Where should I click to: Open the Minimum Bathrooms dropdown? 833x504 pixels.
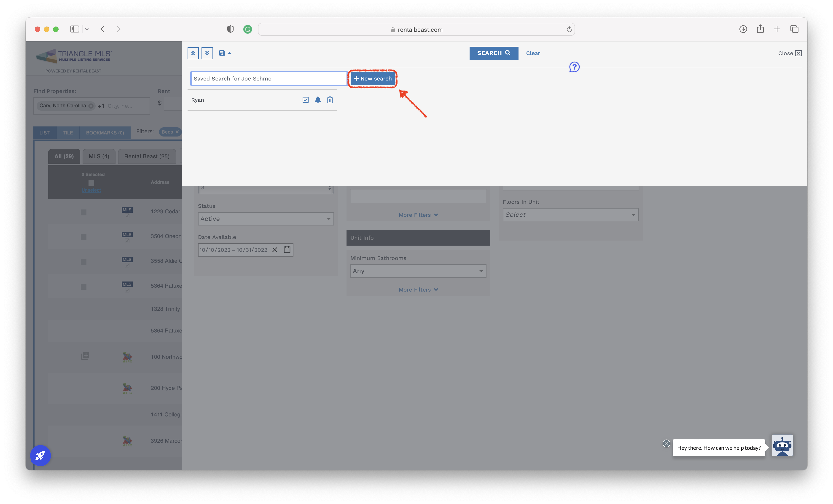[x=418, y=271]
